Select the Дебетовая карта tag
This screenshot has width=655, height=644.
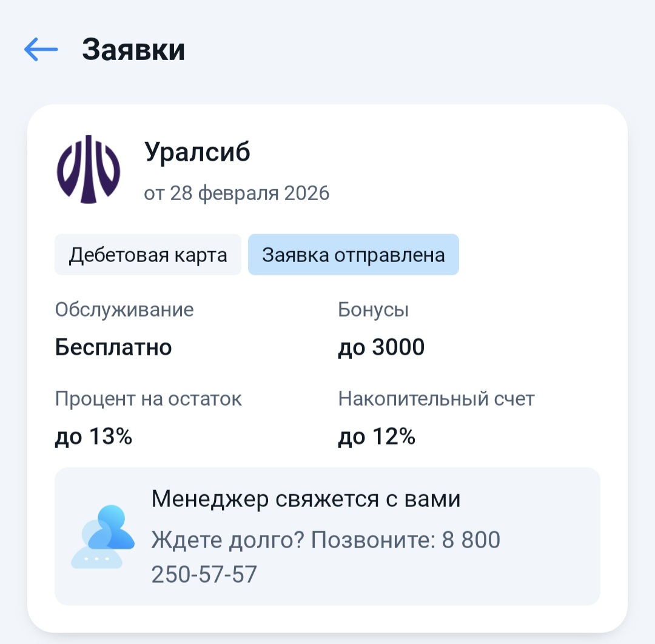point(148,255)
